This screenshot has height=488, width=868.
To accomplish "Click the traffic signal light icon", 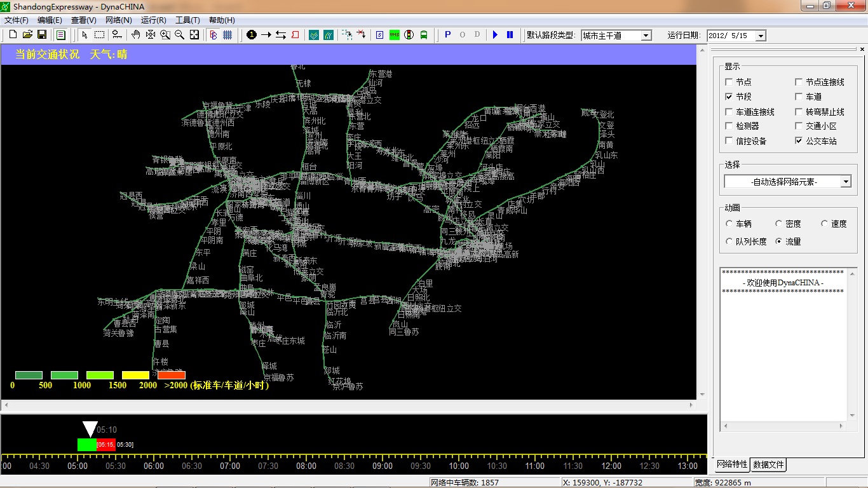I will pyautogui.click(x=409, y=35).
